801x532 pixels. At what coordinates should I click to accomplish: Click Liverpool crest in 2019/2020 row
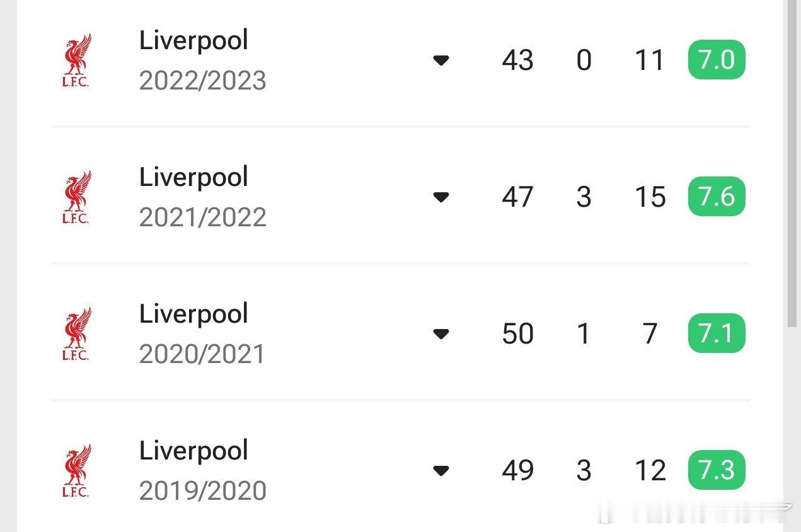76,471
